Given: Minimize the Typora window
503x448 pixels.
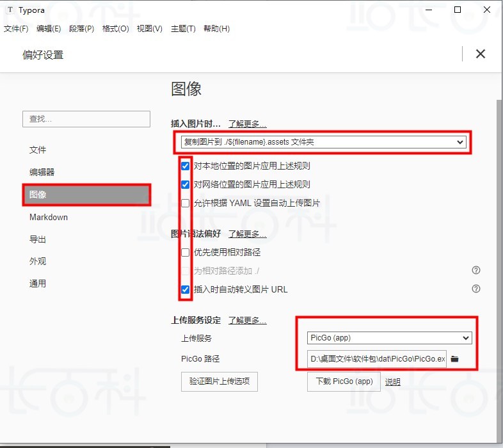Looking at the screenshot, I should (429, 10).
